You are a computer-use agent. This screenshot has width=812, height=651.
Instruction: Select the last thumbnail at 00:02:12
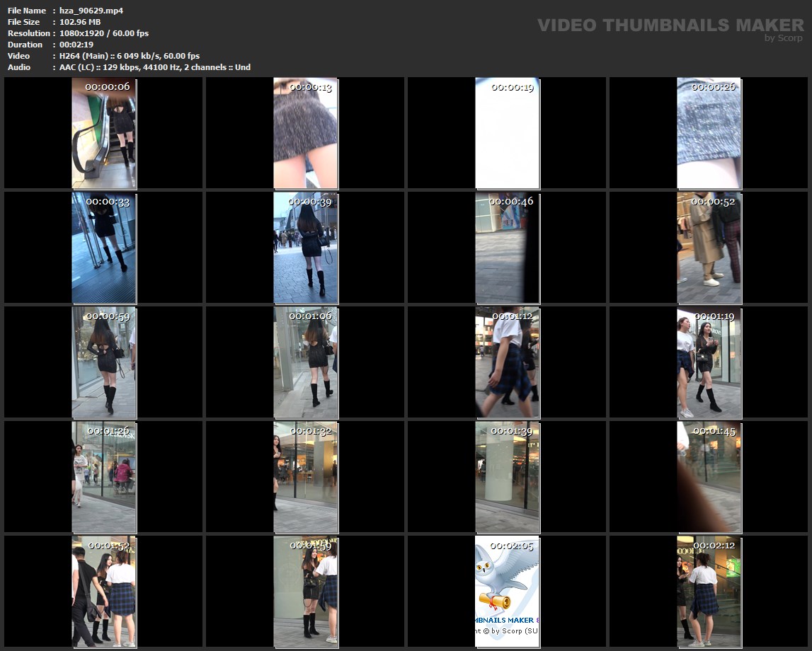tap(709, 592)
